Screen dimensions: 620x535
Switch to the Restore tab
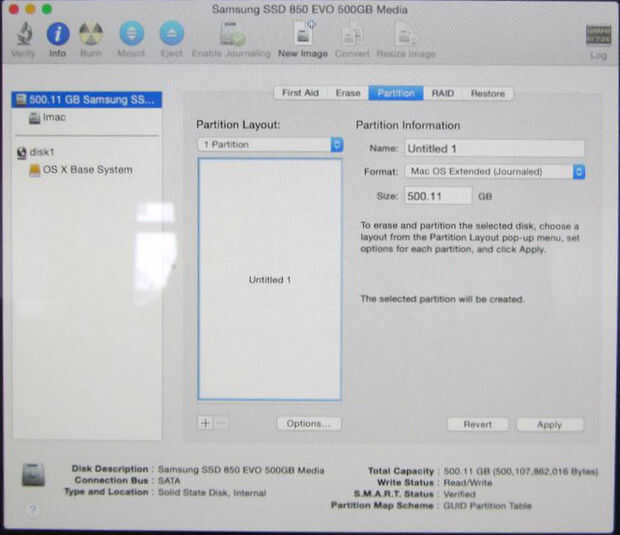pos(488,93)
